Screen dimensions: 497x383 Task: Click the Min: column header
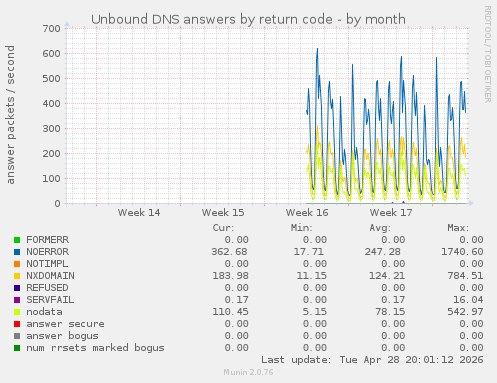(302, 228)
